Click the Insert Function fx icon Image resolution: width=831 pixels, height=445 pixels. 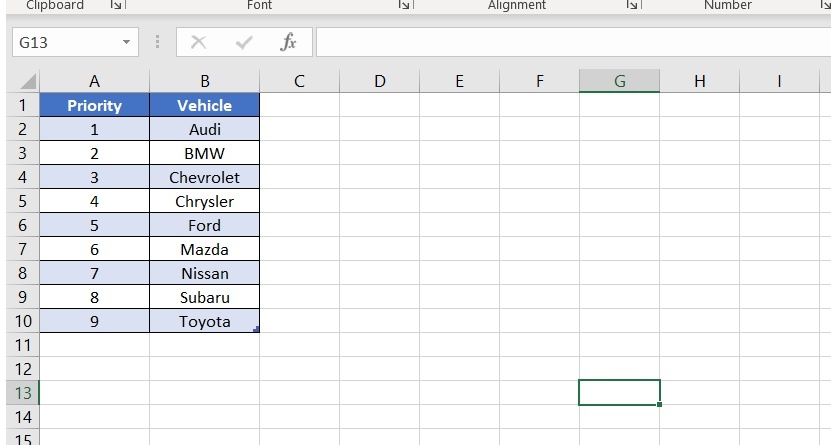tap(288, 42)
